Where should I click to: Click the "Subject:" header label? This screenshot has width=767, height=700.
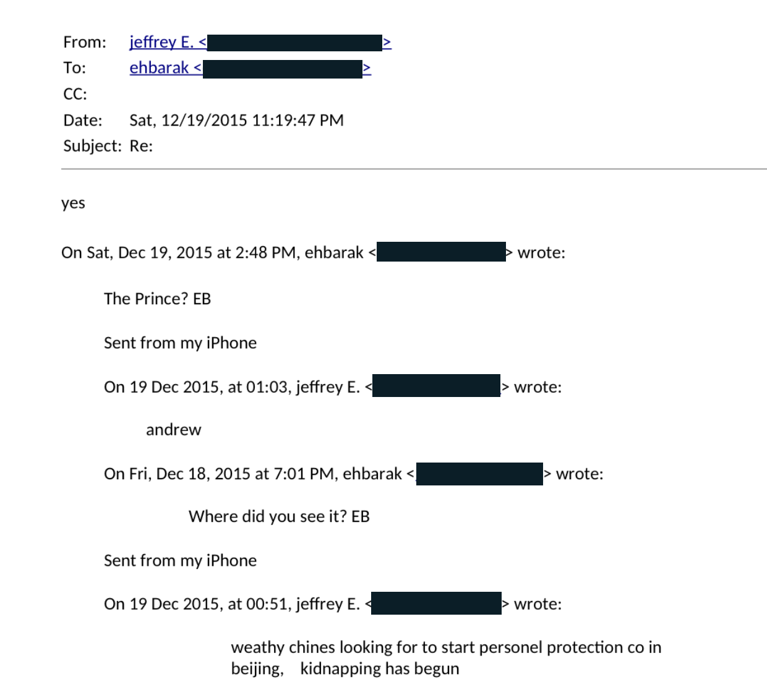[x=92, y=146]
